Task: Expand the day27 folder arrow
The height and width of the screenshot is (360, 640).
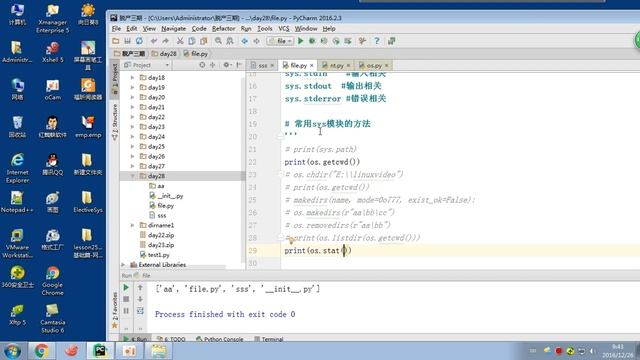Action: [132, 166]
